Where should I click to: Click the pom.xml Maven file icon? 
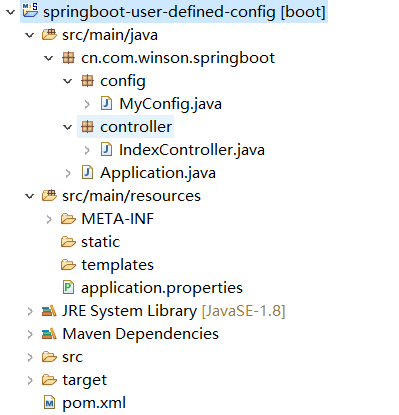pyautogui.click(x=49, y=403)
